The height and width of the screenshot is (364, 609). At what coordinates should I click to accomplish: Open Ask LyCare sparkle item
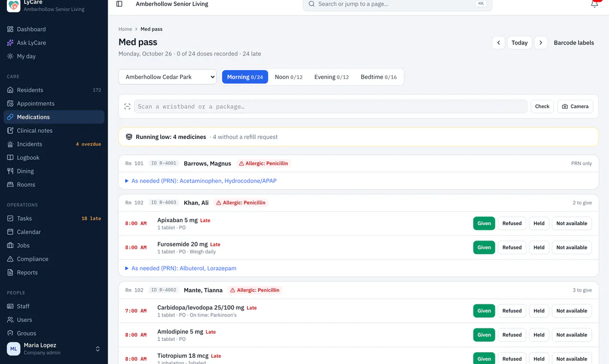click(54, 43)
